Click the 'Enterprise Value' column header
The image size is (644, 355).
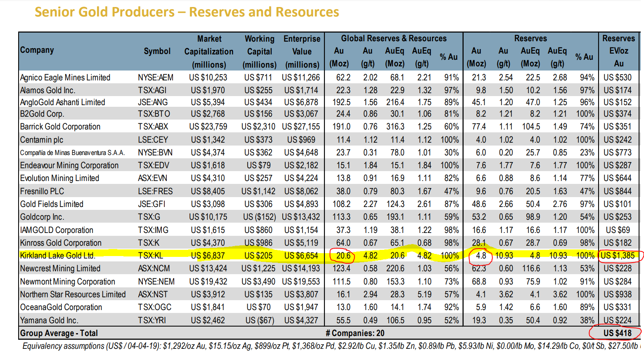302,52
